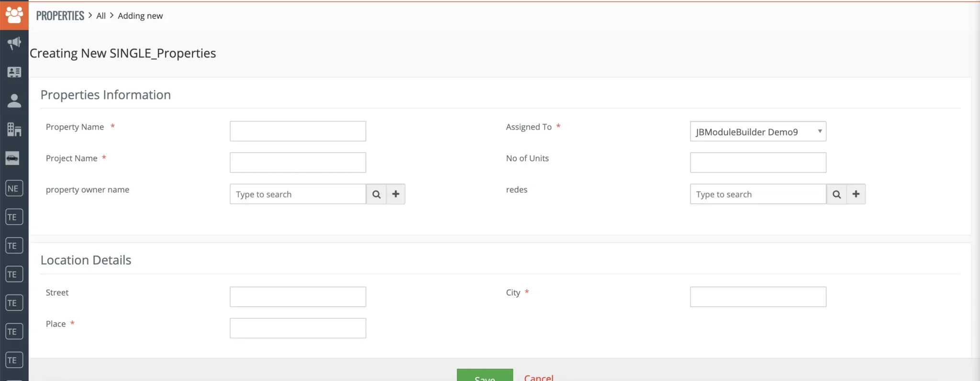The image size is (980, 381).
Task: Focus the Street input field
Action: 298,297
